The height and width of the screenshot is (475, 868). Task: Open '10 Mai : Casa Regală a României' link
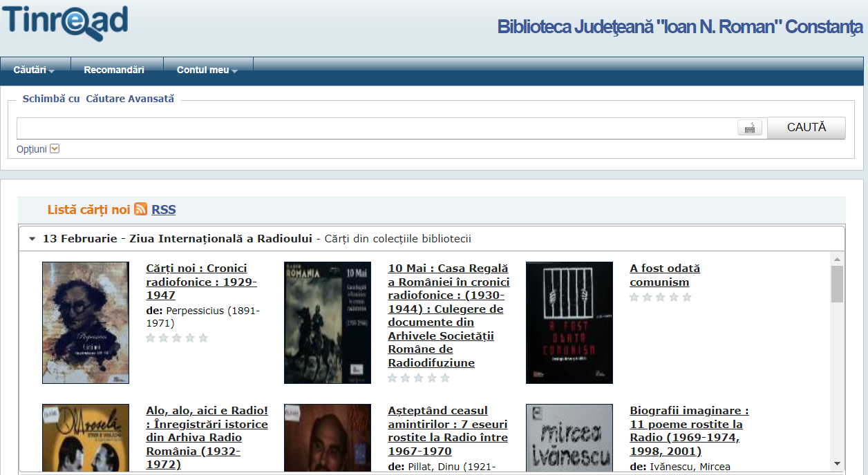(x=449, y=316)
